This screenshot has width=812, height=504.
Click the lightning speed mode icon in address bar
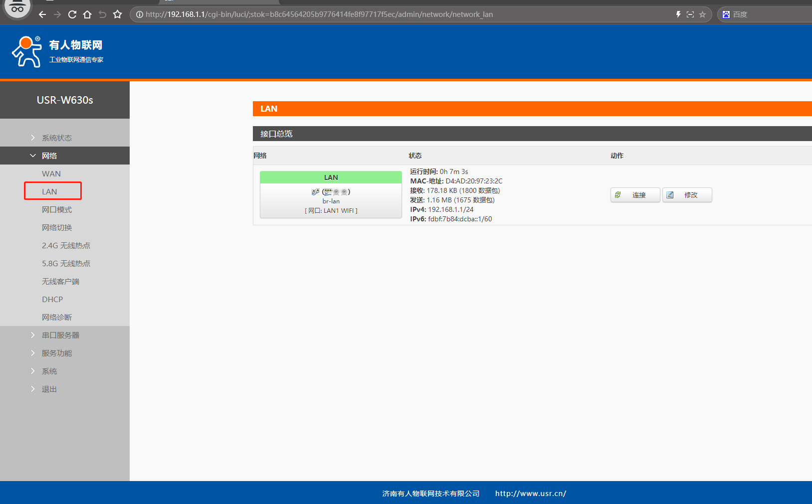point(678,14)
